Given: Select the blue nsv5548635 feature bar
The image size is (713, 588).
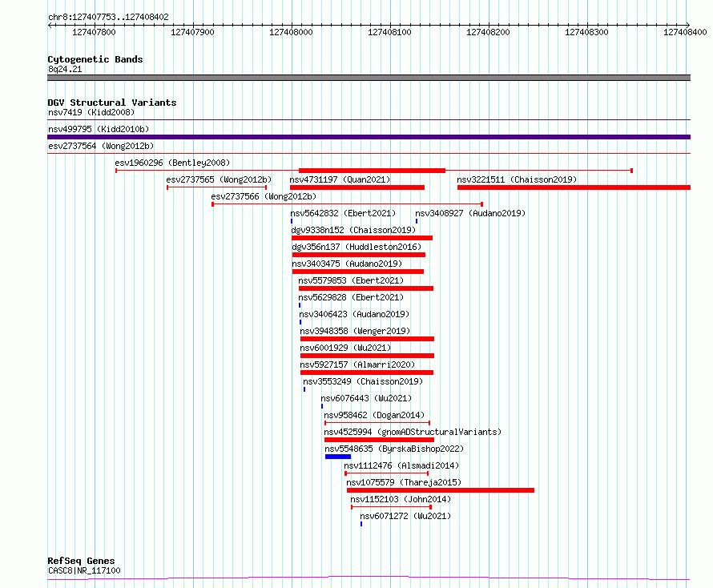Looking at the screenshot, I should 338,457.
